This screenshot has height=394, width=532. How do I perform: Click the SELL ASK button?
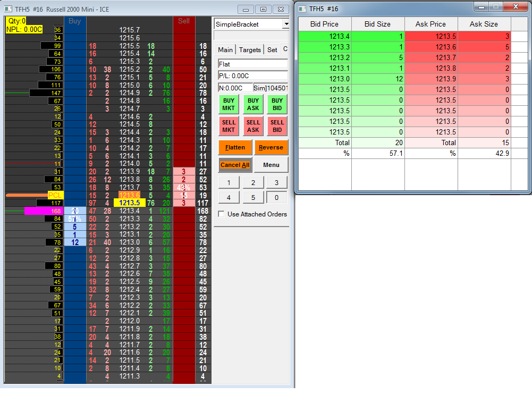(253, 126)
